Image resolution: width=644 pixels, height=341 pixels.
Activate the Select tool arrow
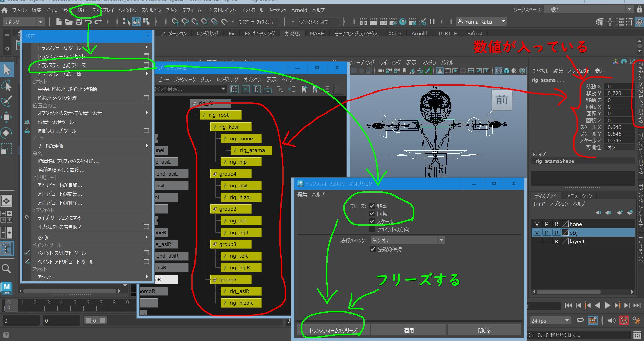[x=7, y=70]
